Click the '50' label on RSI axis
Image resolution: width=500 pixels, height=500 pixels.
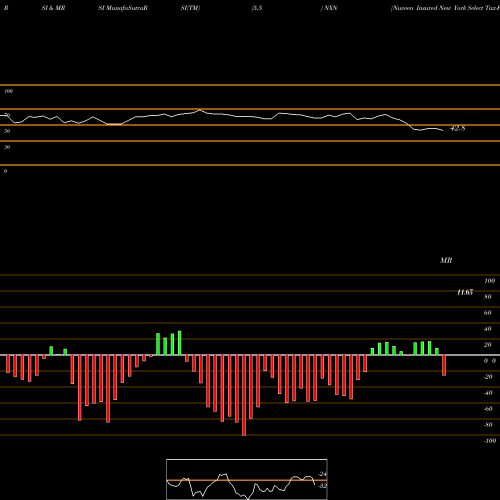tap(7, 131)
